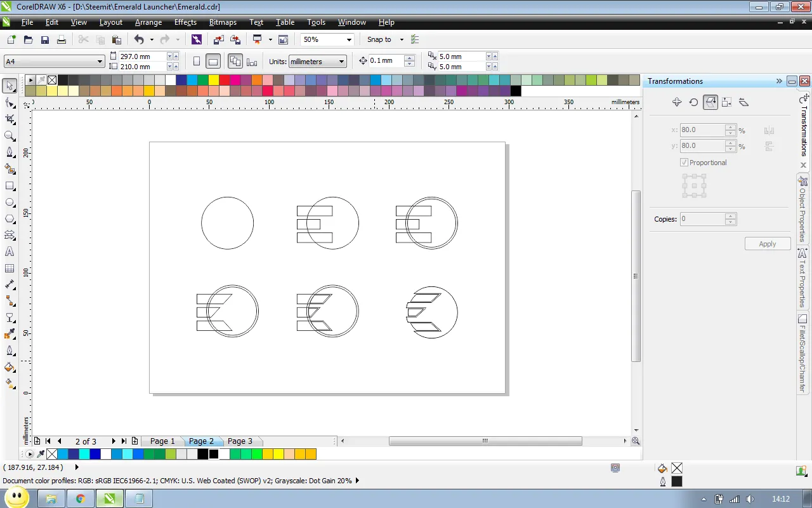Select the Fill tool bucket
The image size is (812, 508).
point(10,367)
